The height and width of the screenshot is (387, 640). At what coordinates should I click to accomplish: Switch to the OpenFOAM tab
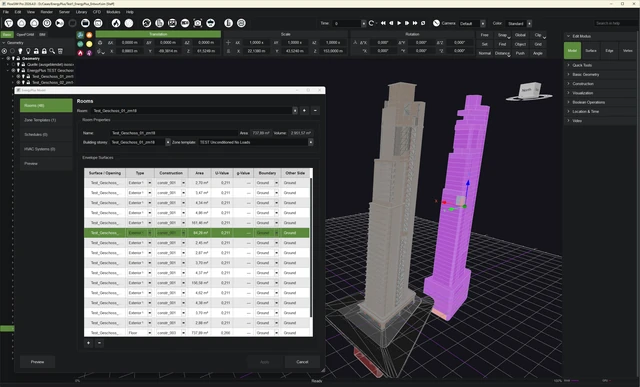(x=25, y=35)
